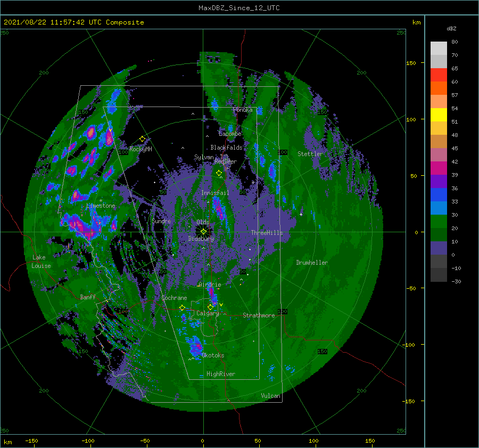Pick the bright yellow swatch in legend

pos(439,115)
